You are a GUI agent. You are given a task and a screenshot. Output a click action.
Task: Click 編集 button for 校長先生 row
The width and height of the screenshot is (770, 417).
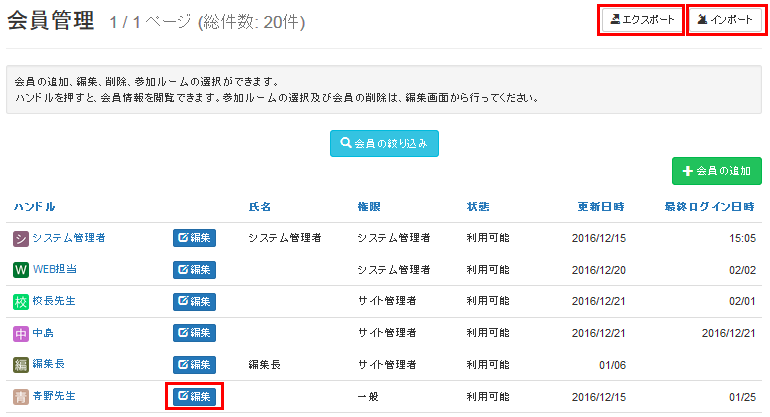(x=194, y=301)
